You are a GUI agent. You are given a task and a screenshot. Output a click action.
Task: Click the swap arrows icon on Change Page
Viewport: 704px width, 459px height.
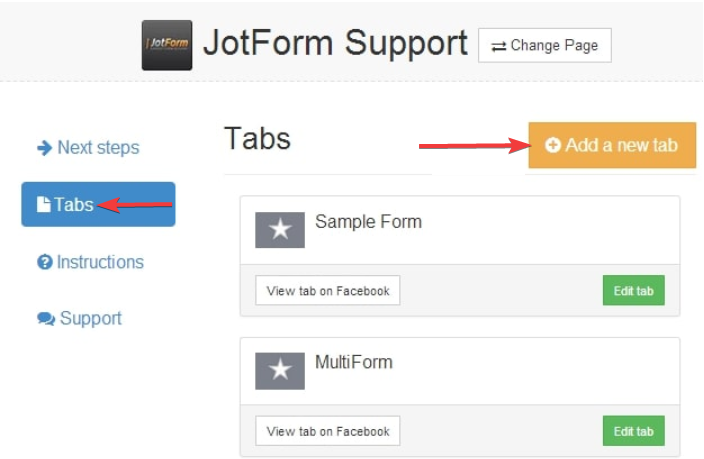[499, 46]
